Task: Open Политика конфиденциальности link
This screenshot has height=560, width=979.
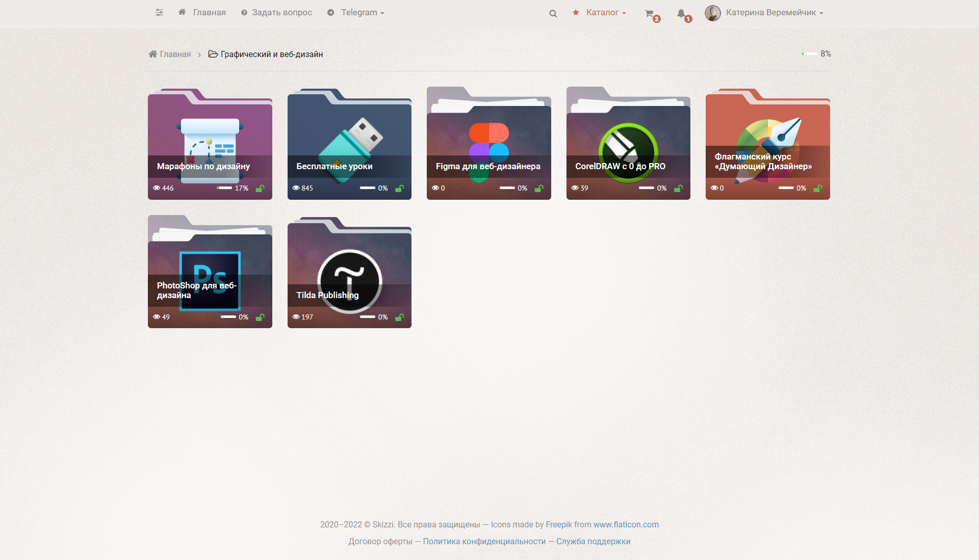Action: [484, 542]
